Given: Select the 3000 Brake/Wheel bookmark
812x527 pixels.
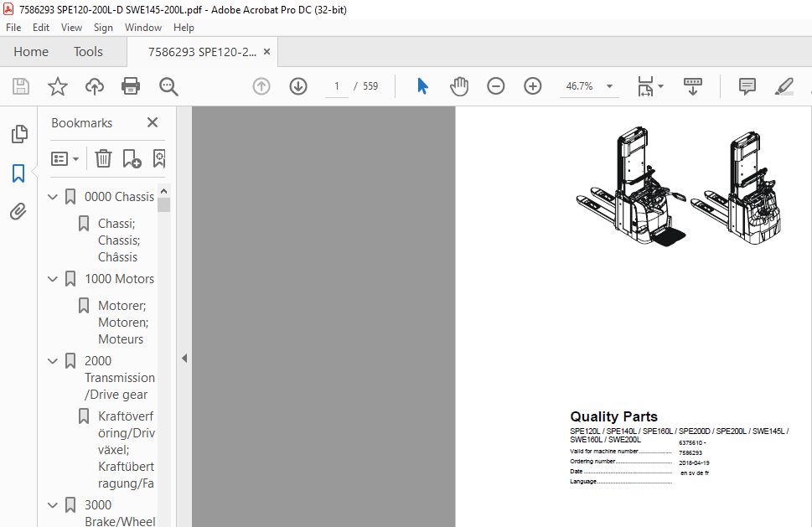Looking at the screenshot, I should point(120,513).
